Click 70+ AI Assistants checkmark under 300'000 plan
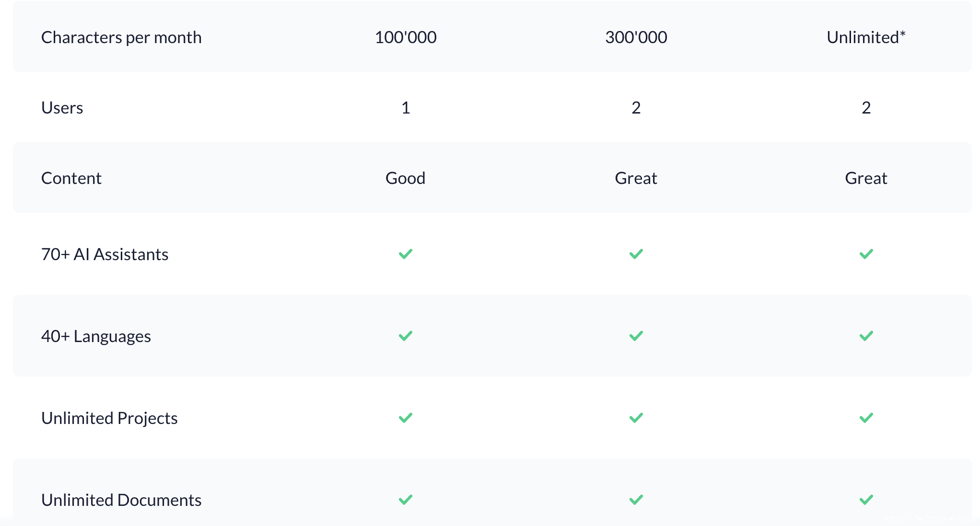 tap(636, 254)
